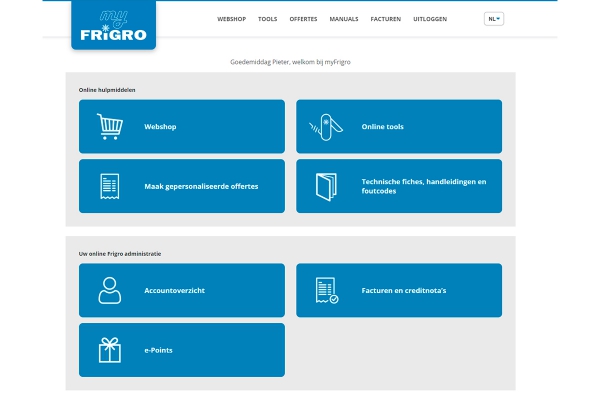View Facturen en creditnota's text
This screenshot has width=600, height=400.
click(x=404, y=291)
